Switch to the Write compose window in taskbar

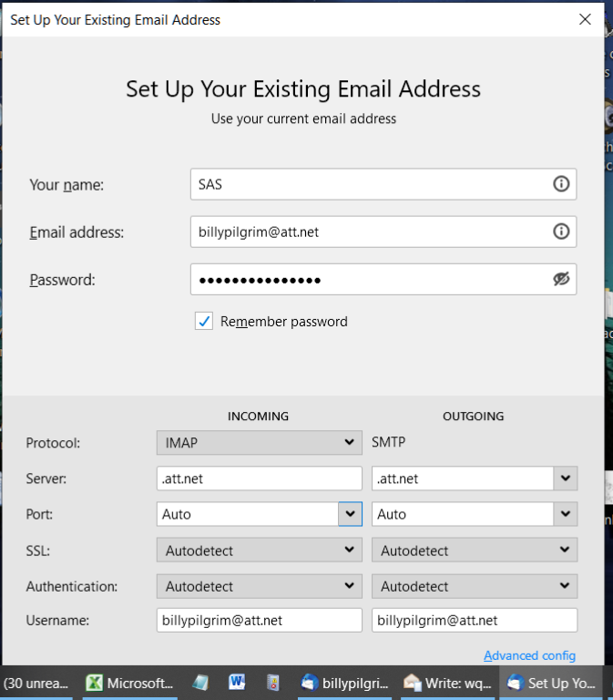pos(448,683)
